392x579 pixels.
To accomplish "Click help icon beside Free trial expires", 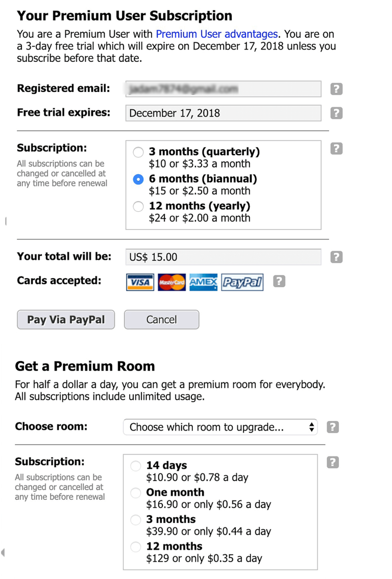I will (x=336, y=113).
